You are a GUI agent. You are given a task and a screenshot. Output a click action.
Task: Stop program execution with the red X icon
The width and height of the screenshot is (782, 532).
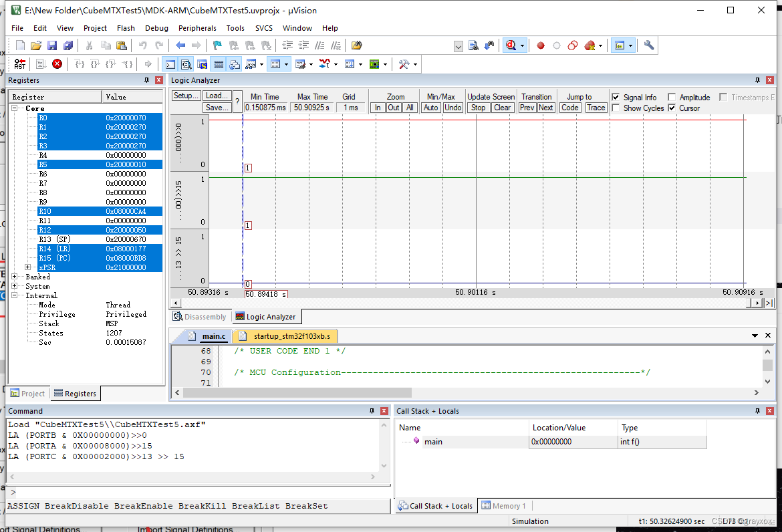57,63
